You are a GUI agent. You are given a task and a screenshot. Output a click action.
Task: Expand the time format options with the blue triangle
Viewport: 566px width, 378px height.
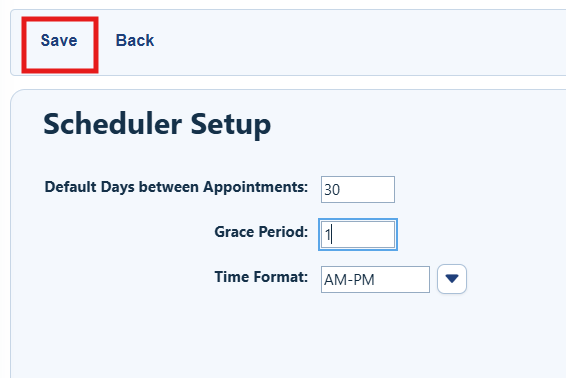coord(452,279)
